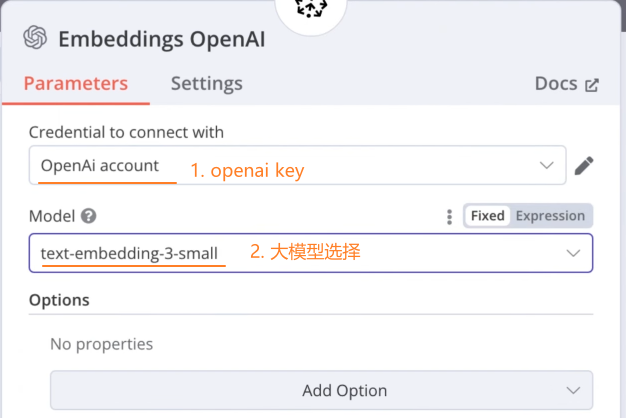Click the "Credential to connect with" label
This screenshot has width=626, height=418.
coord(126,132)
